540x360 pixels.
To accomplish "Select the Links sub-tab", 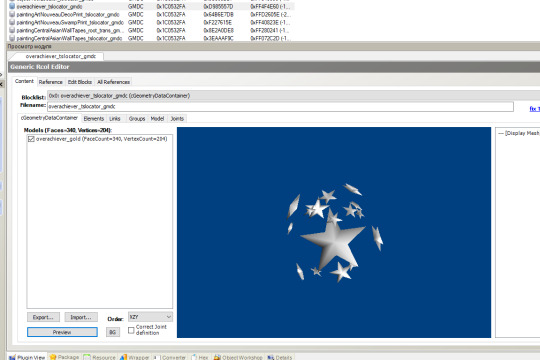I will tap(115, 119).
